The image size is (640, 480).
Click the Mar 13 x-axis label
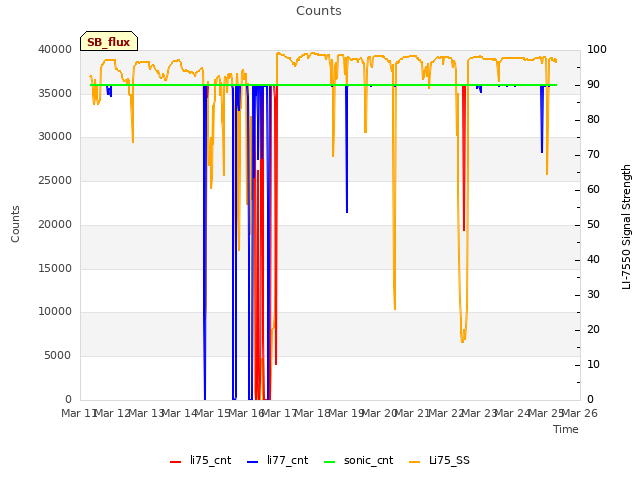[x=147, y=413]
